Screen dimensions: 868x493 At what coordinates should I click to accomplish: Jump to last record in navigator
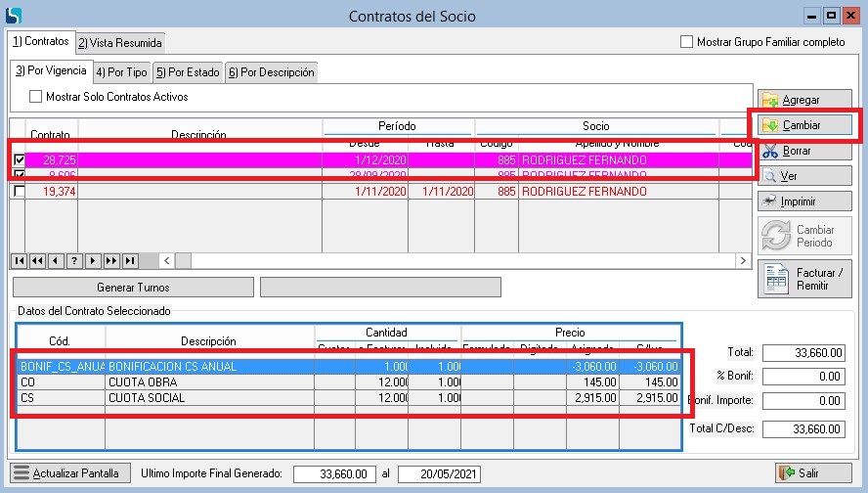[130, 260]
